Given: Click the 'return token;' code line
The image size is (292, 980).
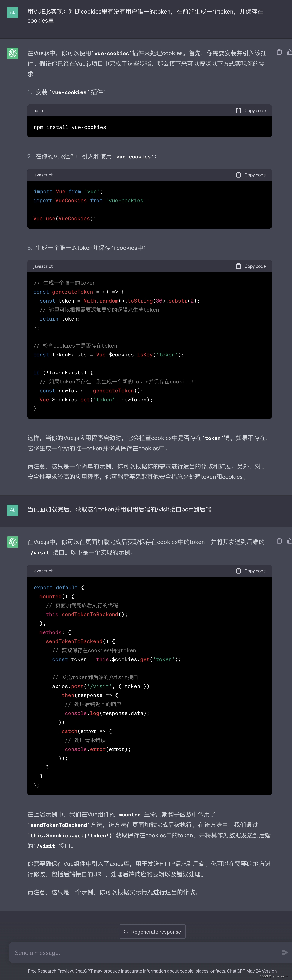Looking at the screenshot, I should [60, 319].
